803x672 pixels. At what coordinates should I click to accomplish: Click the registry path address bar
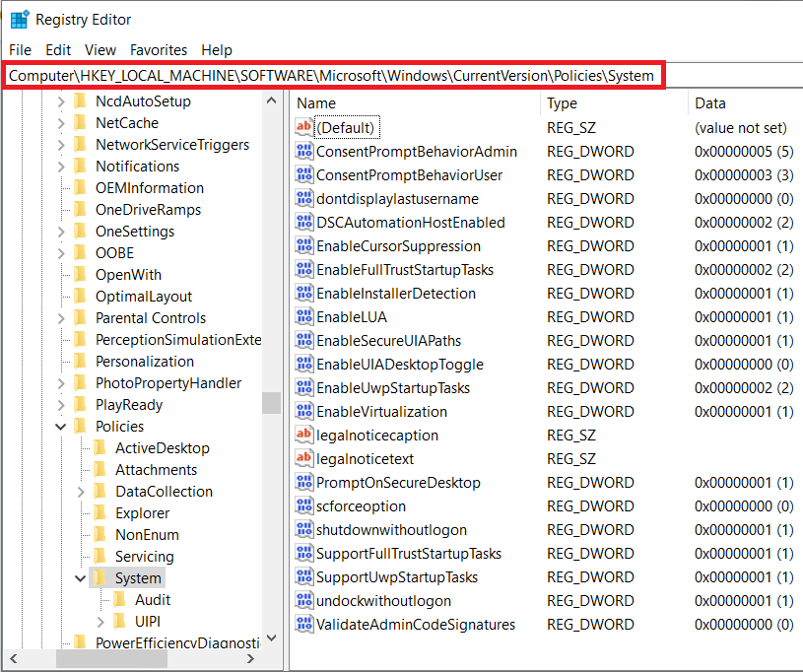click(x=335, y=76)
